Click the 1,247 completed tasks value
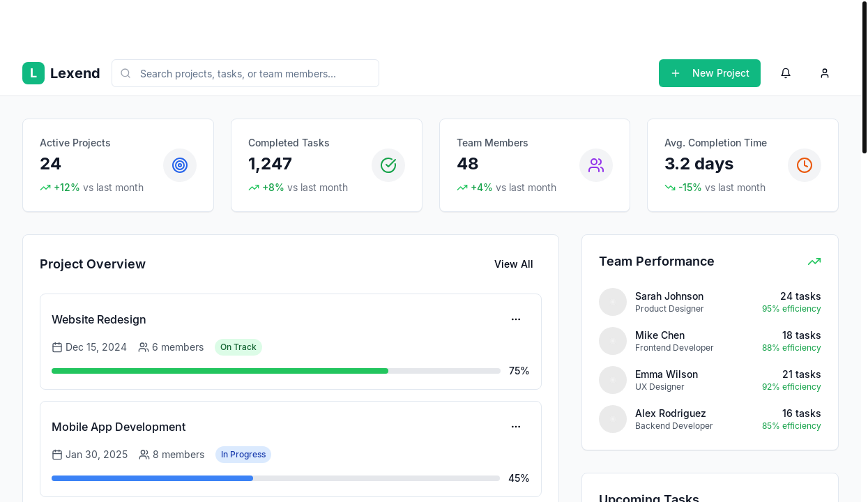Viewport: 868px width, 502px height. click(x=270, y=164)
